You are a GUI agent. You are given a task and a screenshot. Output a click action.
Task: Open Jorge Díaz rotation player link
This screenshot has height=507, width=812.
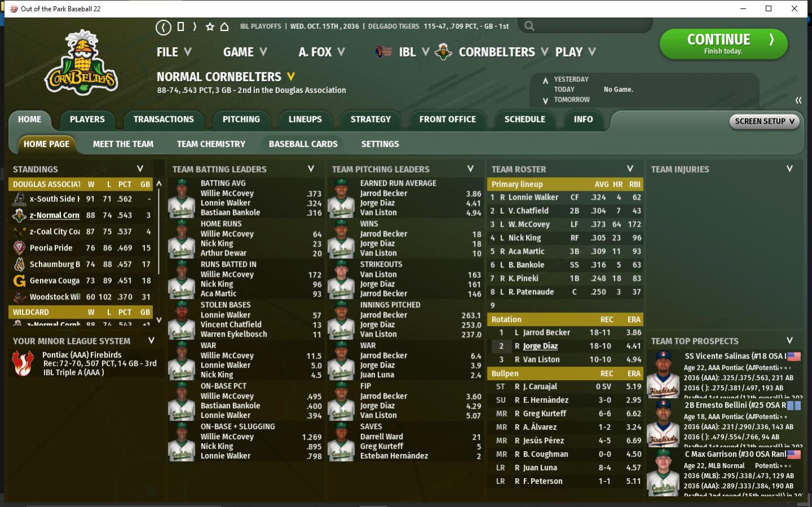click(540, 346)
